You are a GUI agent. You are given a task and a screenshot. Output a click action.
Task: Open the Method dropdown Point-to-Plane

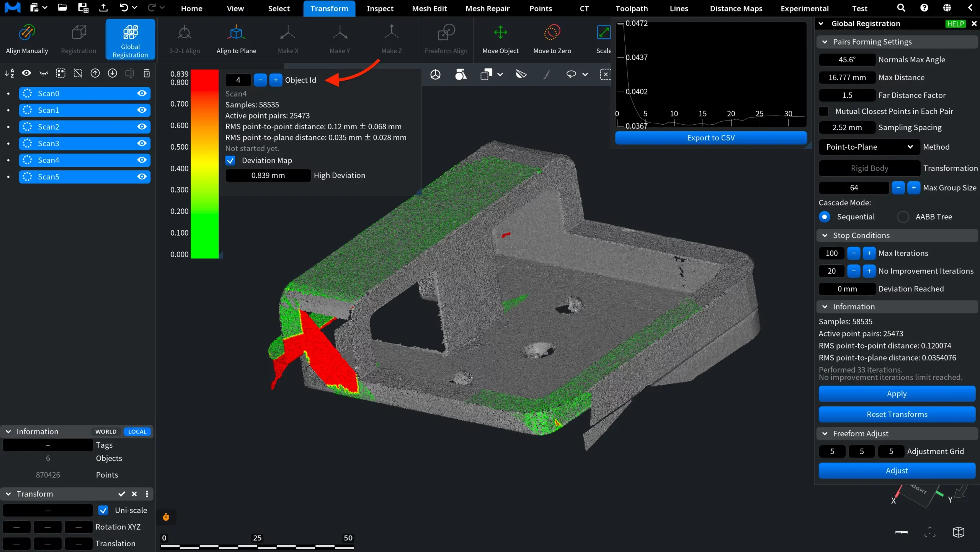point(869,147)
